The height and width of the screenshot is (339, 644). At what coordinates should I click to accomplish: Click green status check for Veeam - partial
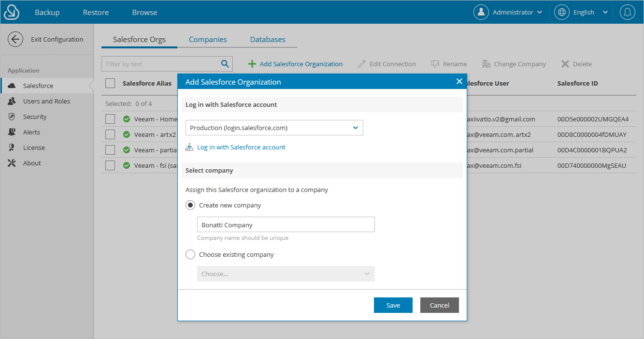[x=127, y=150]
